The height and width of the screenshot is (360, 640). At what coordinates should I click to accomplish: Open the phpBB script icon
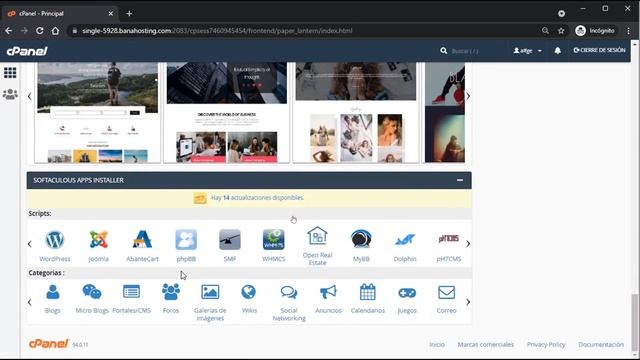186,245
